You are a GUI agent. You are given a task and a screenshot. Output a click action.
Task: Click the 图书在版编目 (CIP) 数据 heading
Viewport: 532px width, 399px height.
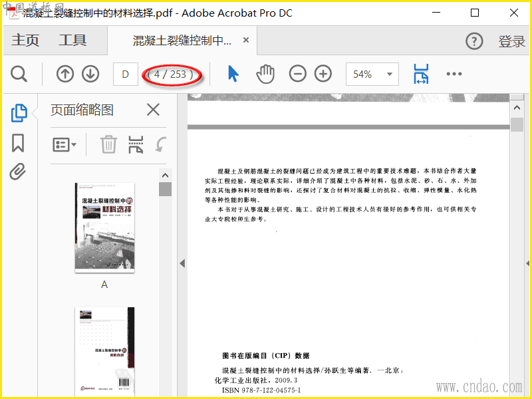tap(265, 356)
